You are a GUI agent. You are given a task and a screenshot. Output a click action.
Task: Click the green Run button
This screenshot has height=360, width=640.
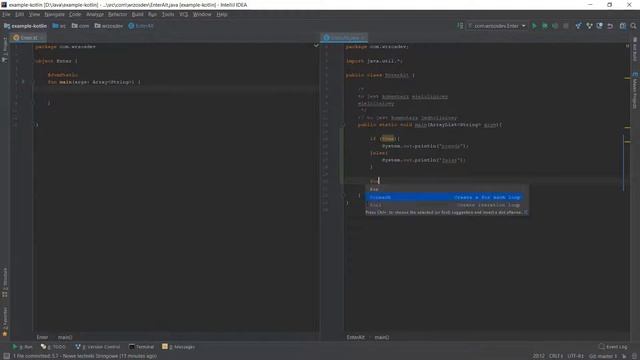tap(534, 26)
